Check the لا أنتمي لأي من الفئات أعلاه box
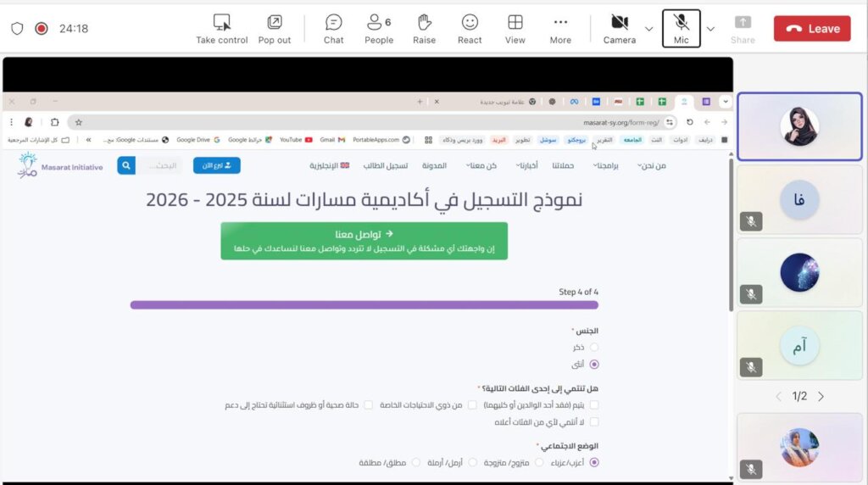Image resolution: width=868 pixels, height=485 pixels. pos(593,421)
